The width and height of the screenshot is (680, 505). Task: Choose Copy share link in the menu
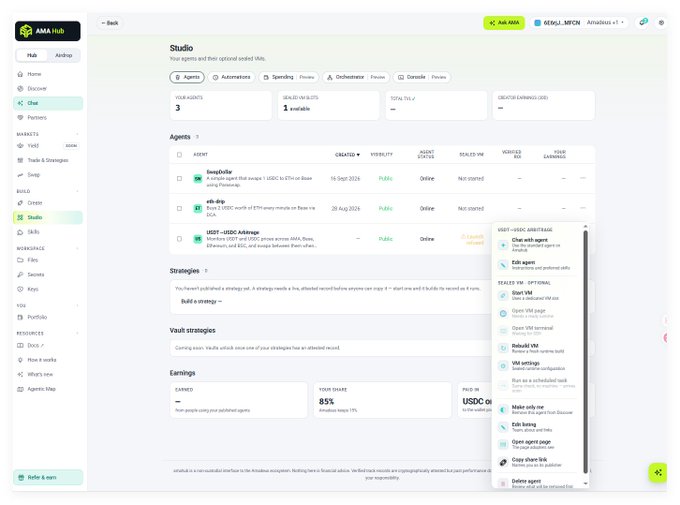pos(537,462)
